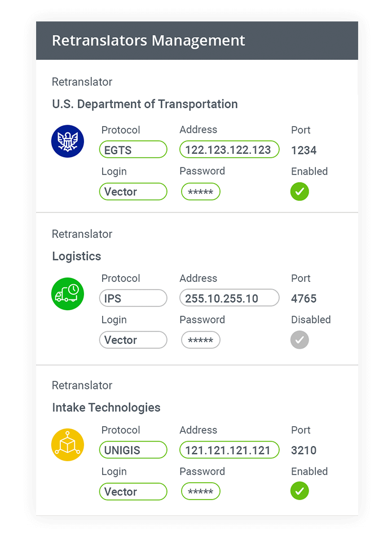Click the Logistics retranslator title
Screen dimensions: 392x552
(77, 257)
